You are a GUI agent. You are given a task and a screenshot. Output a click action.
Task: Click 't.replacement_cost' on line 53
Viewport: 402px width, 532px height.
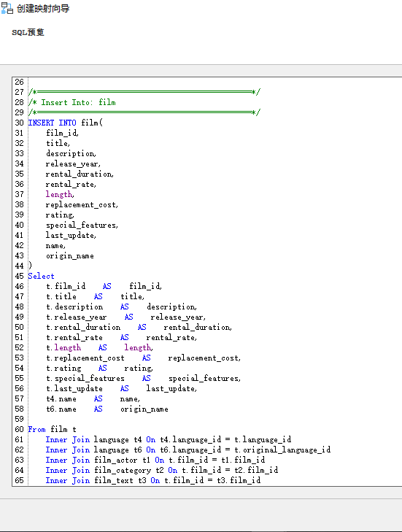point(85,358)
